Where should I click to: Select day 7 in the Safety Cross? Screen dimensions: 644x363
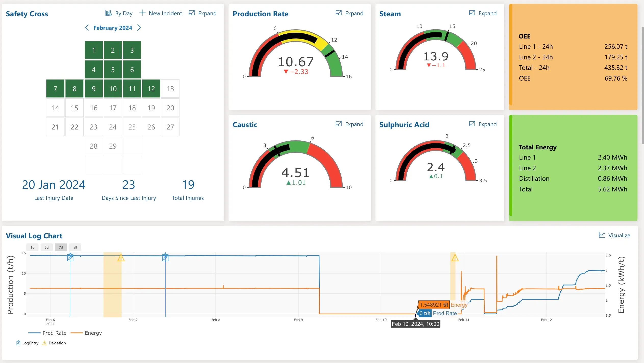pyautogui.click(x=55, y=89)
